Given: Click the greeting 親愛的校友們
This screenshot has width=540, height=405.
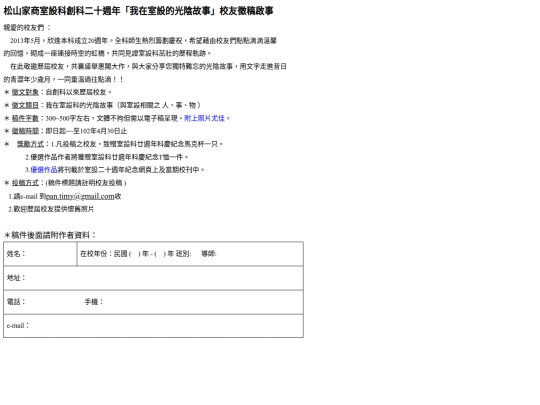Looking at the screenshot, I should [x=27, y=28].
